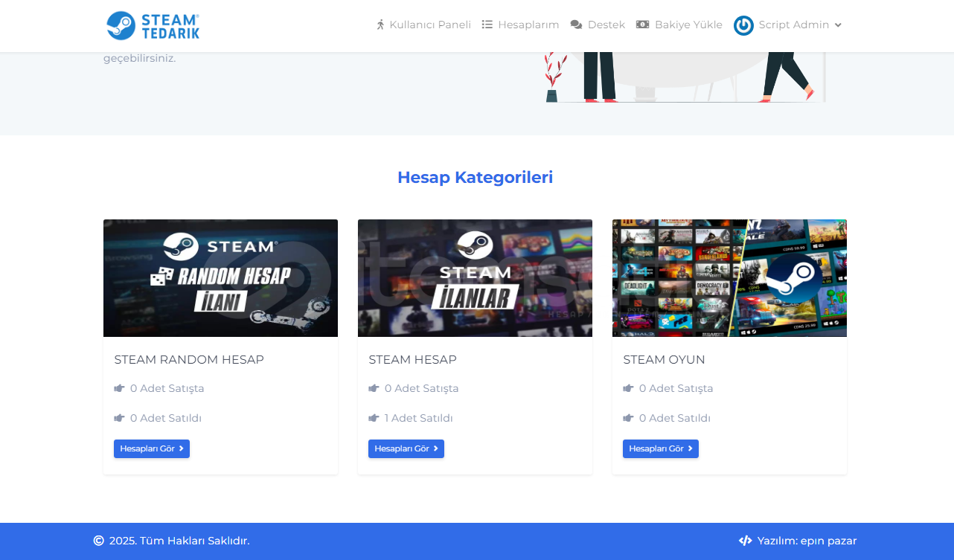This screenshot has height=560, width=954.
Task: Click Hesapları Gör under STEAM OYUN
Action: [x=661, y=448]
